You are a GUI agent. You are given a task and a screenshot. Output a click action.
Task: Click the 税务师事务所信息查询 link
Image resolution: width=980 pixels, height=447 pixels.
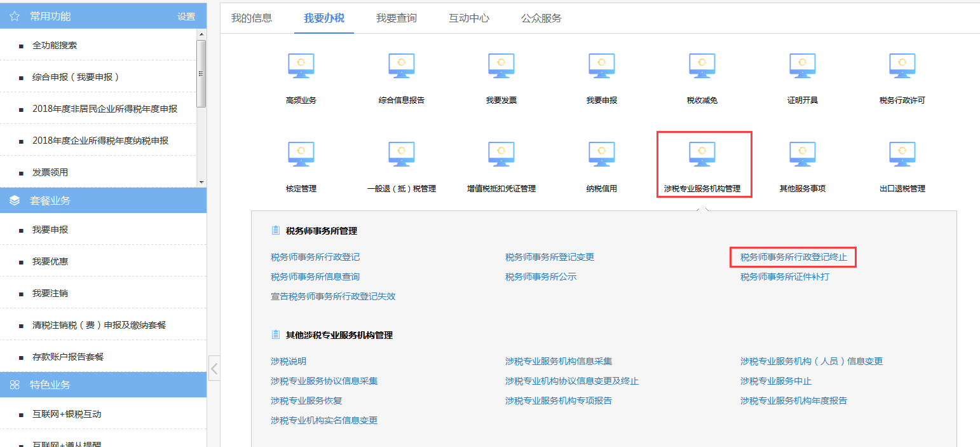315,277
